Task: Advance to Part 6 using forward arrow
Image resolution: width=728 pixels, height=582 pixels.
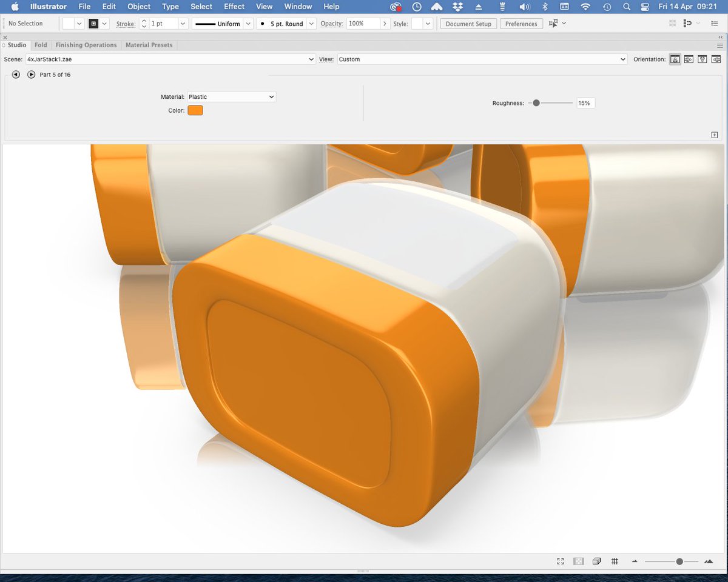Action: 31,74
